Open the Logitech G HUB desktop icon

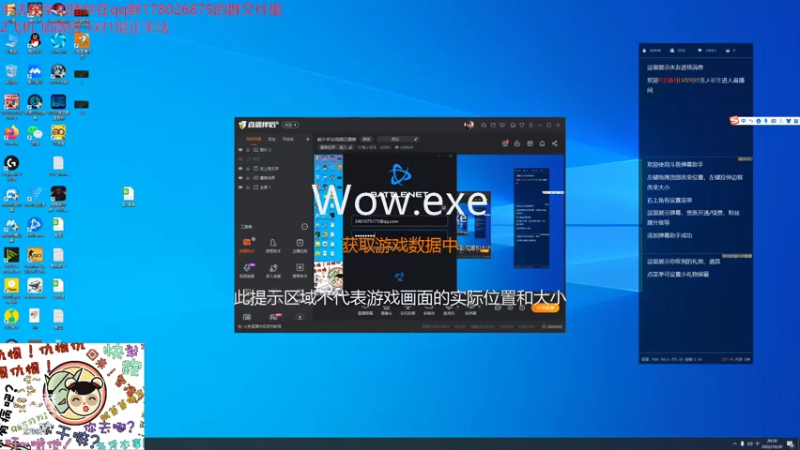(11, 167)
